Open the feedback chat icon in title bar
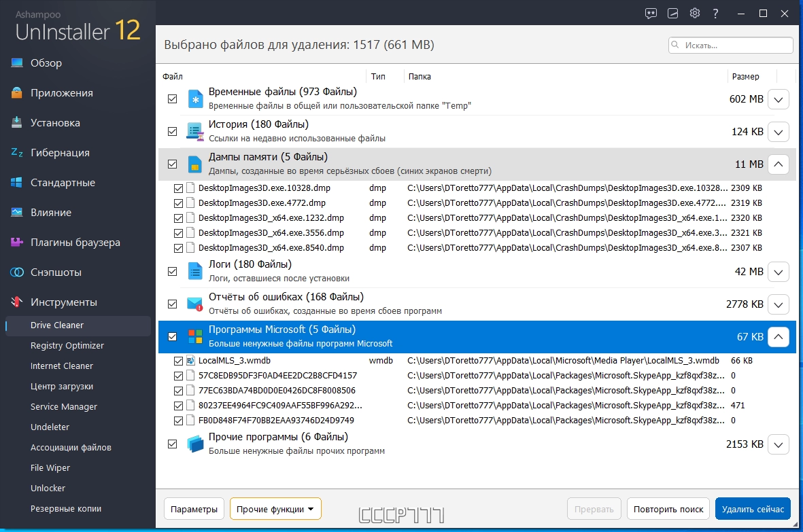 pos(651,13)
